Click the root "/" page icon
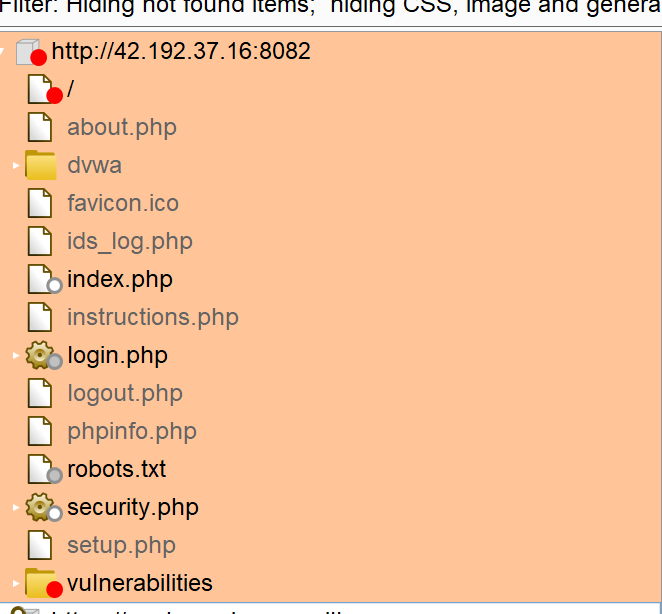662x614 pixels. click(x=44, y=89)
